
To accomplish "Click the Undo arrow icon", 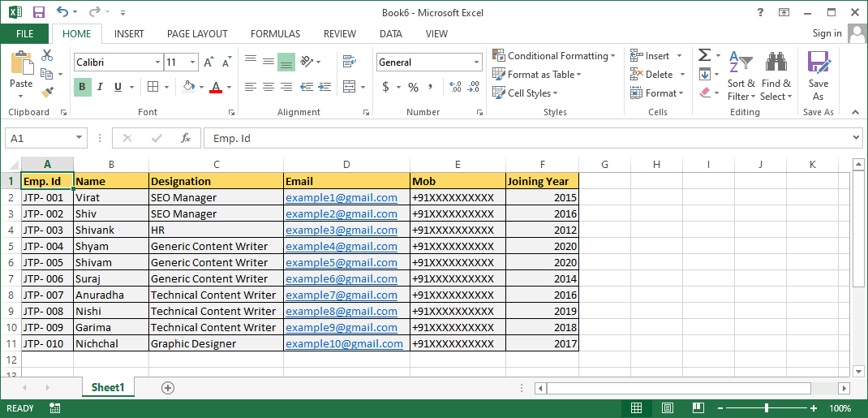I will tap(62, 11).
